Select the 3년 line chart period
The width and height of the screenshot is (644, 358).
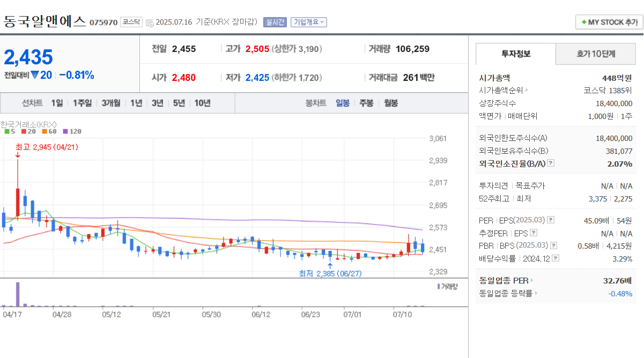(x=158, y=103)
